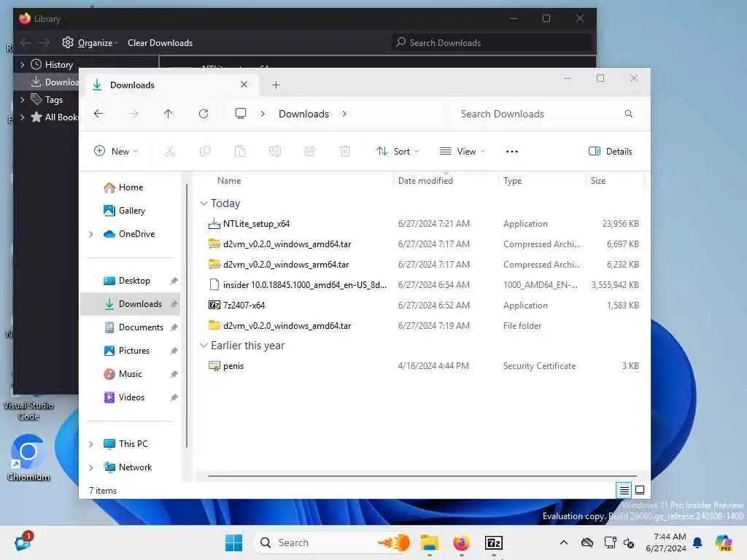Screen dimensions: 747x560
Task: Expand chevron after Downloads in address bar
Action: click(344, 114)
